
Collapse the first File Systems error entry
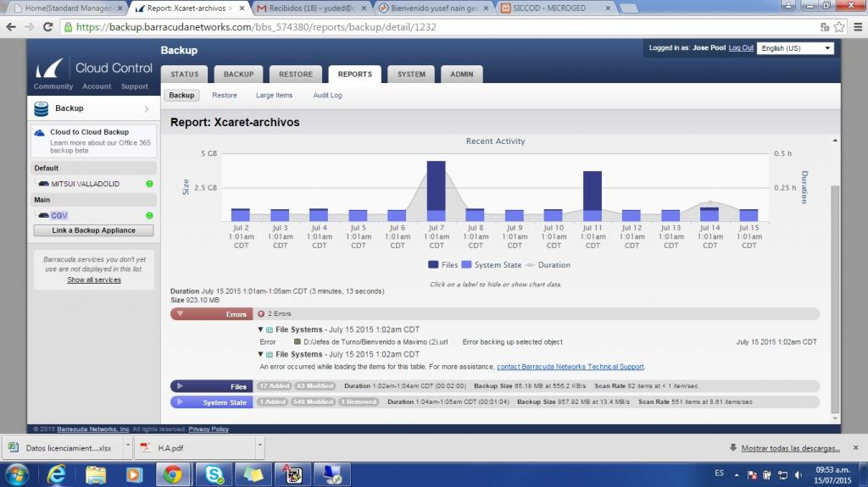coord(260,329)
